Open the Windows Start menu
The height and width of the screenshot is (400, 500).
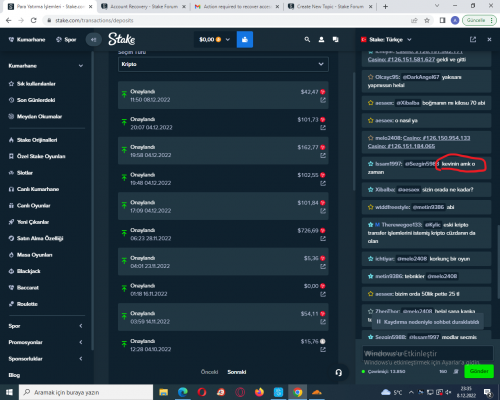(x=9, y=392)
